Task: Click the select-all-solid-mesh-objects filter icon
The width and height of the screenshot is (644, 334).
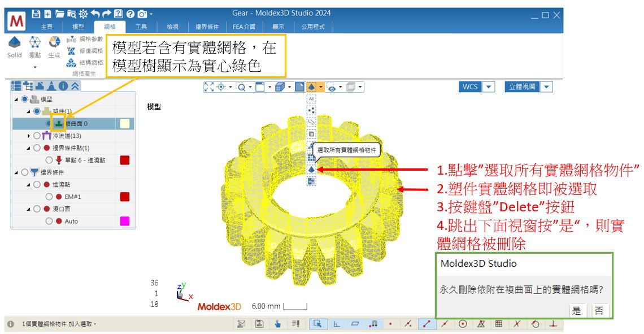Action: pyautogui.click(x=311, y=169)
